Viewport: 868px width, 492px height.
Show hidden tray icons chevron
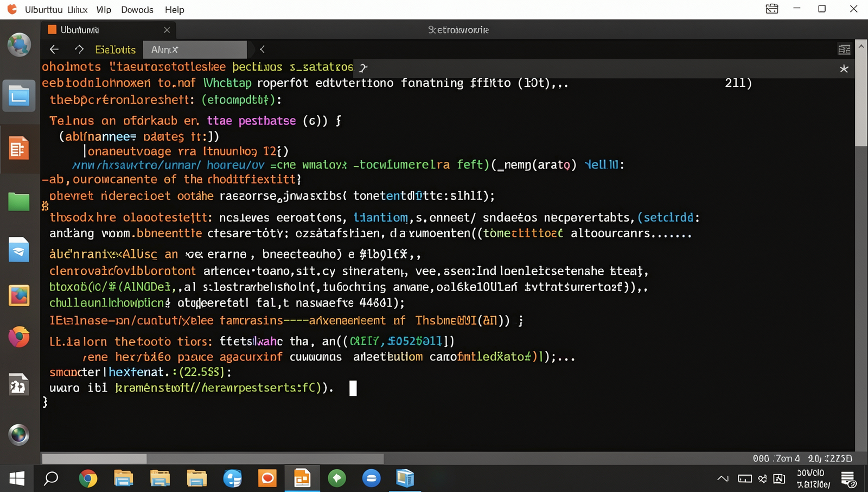tap(723, 478)
